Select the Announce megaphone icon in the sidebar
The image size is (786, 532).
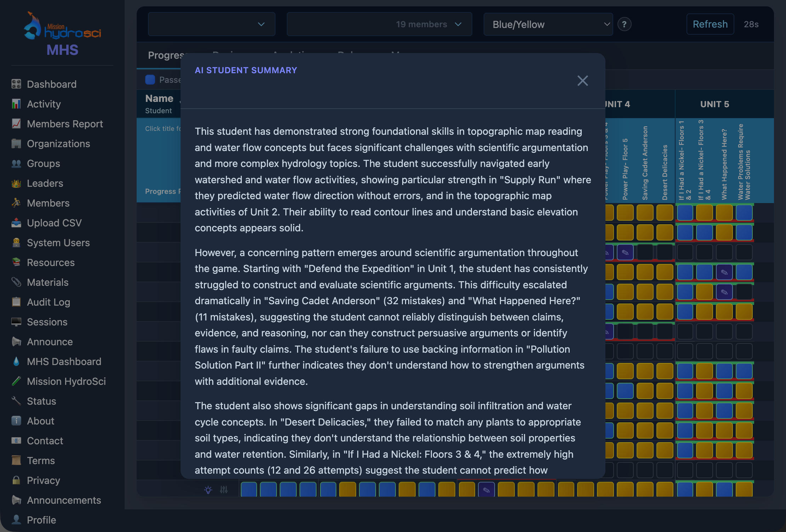[16, 342]
